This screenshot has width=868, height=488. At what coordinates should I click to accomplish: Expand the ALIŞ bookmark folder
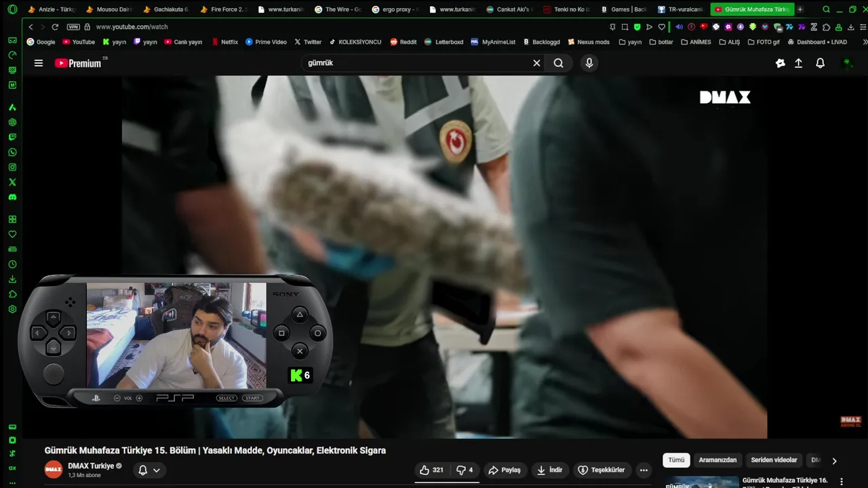click(729, 41)
